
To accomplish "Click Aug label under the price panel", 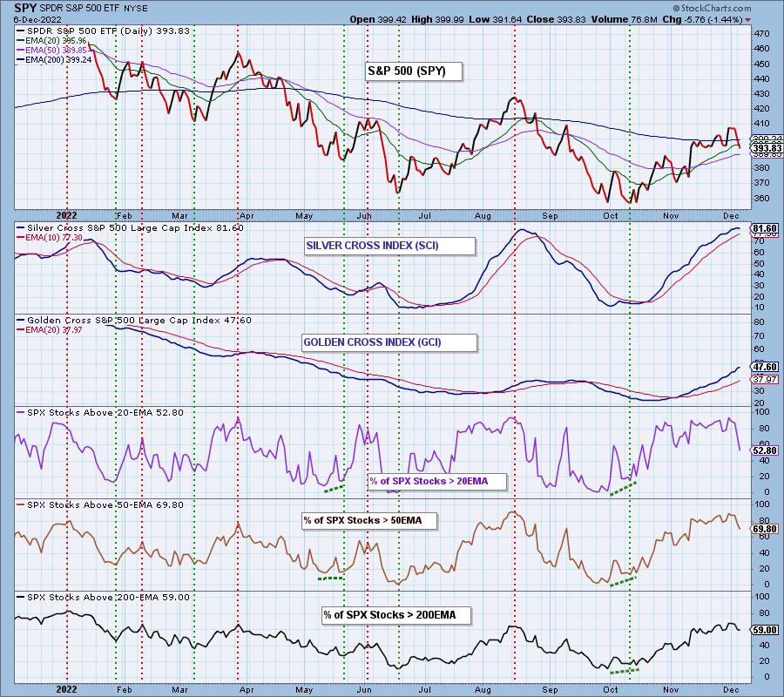I will (x=483, y=216).
